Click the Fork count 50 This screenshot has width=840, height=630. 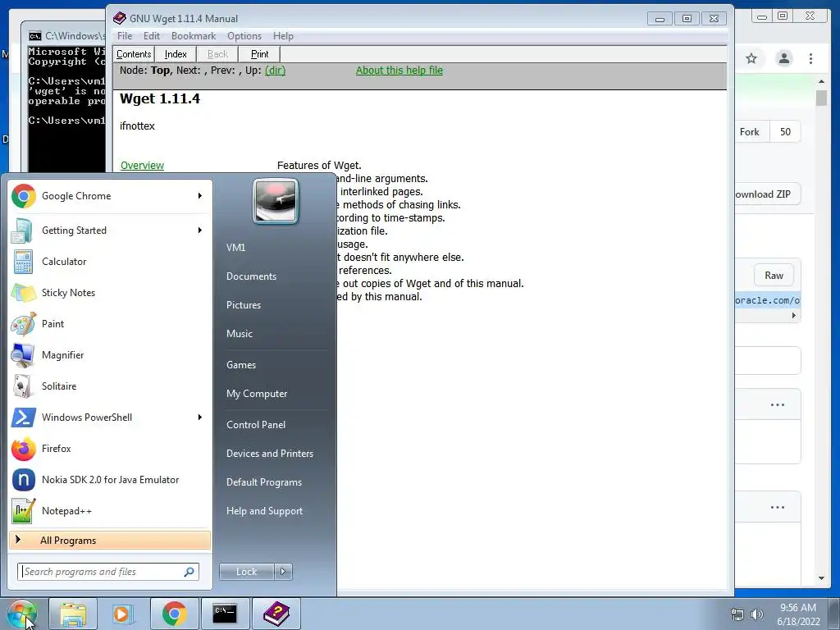[x=785, y=132]
